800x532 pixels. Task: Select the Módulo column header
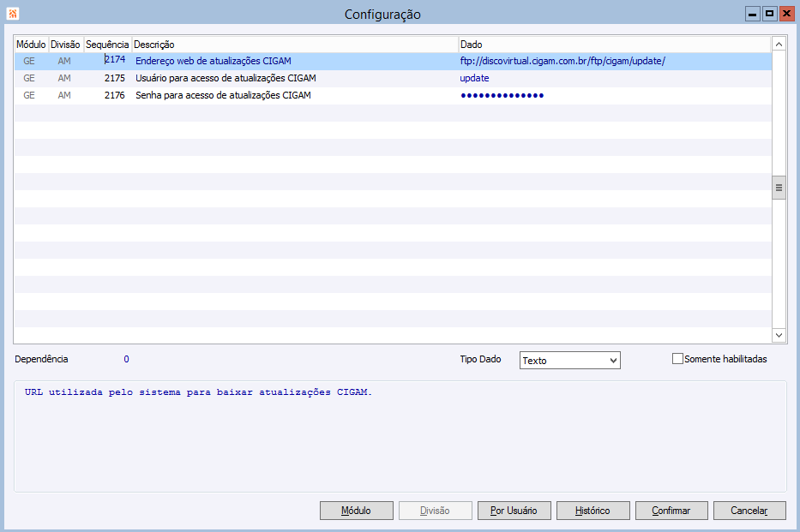tap(31, 45)
